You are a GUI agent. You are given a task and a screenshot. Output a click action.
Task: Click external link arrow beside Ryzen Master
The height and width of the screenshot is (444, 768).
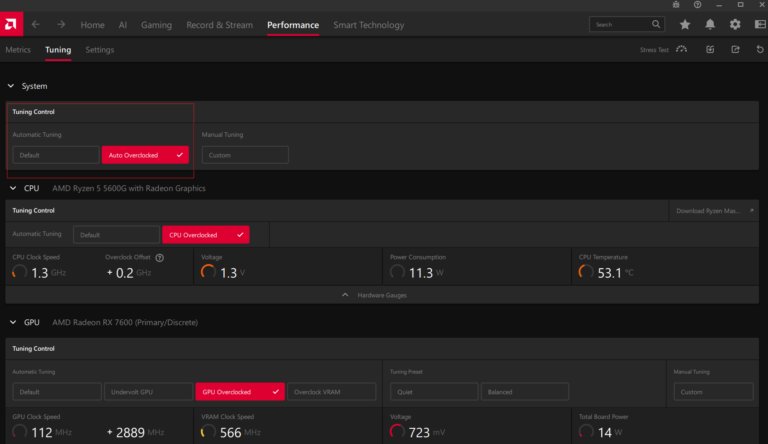point(751,211)
